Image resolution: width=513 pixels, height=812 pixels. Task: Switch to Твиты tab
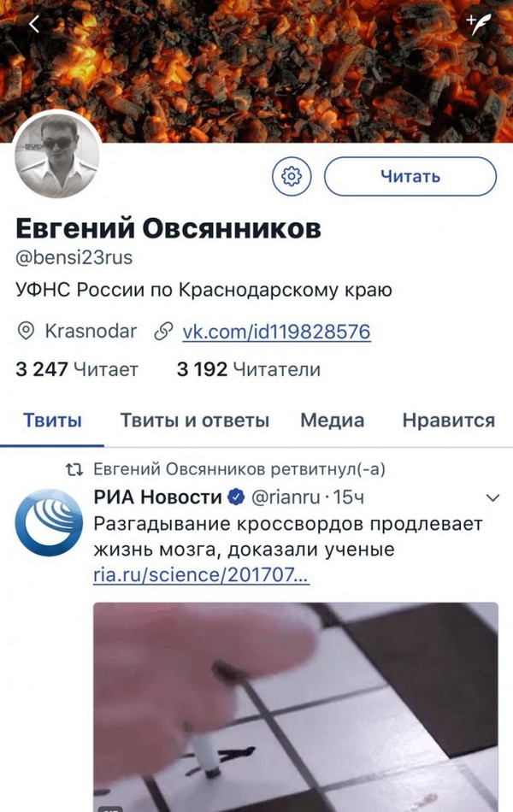pos(52,420)
